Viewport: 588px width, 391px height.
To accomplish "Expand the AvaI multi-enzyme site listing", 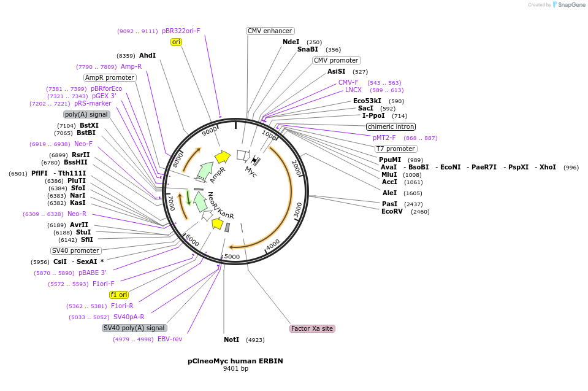I will pos(388,167).
